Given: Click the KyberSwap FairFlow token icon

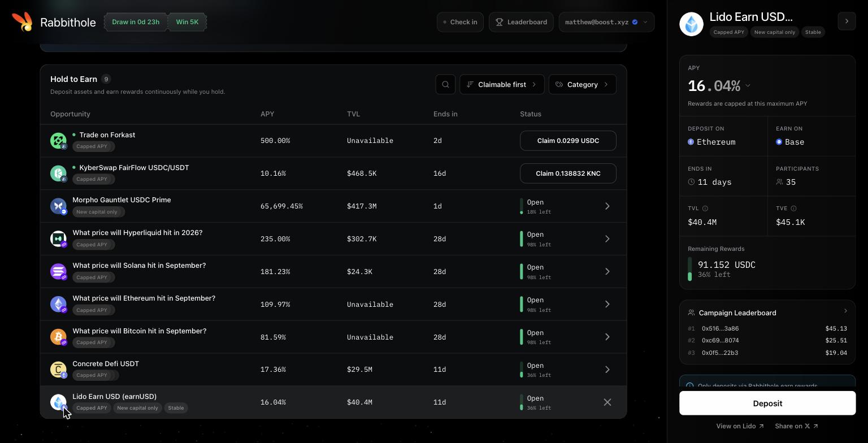Looking at the screenshot, I should 58,173.
